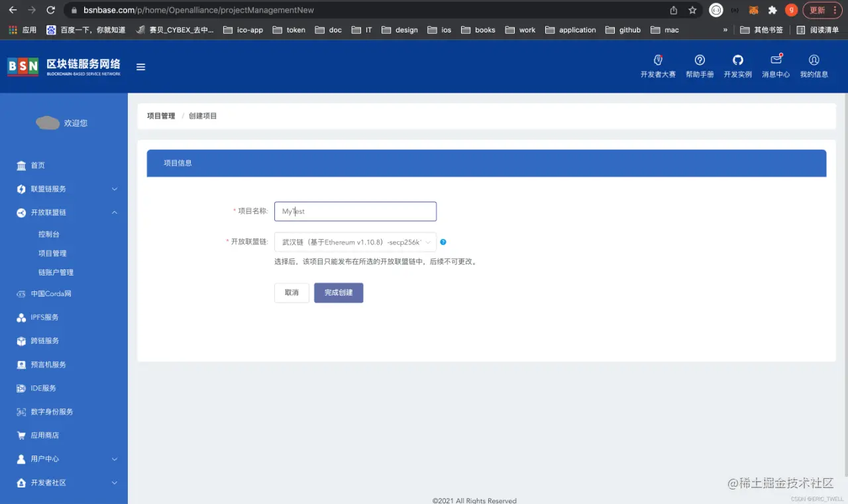
Task: Open 我的信息 profile info
Action: coord(814,66)
